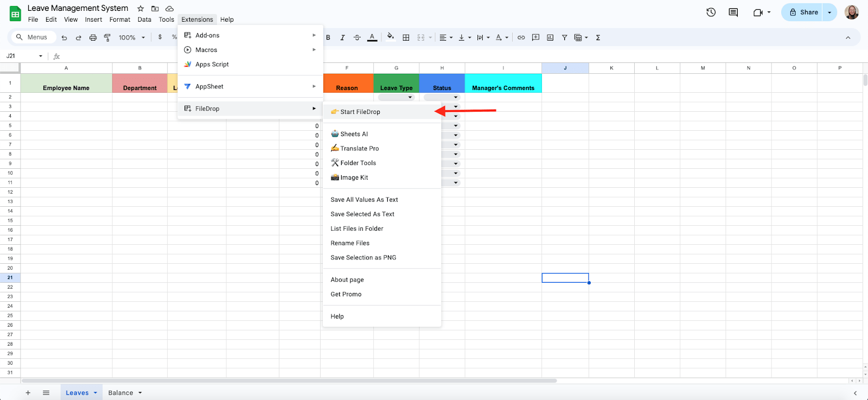Toggle italic formatting
Image resolution: width=868 pixels, height=400 pixels.
(x=342, y=37)
